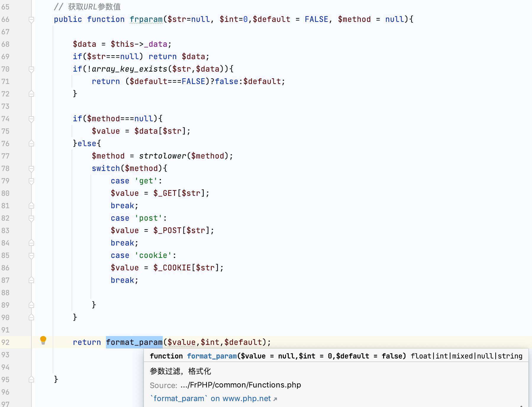The height and width of the screenshot is (407, 532).
Task: Click line number 92 in the gutter
Action: pos(5,343)
